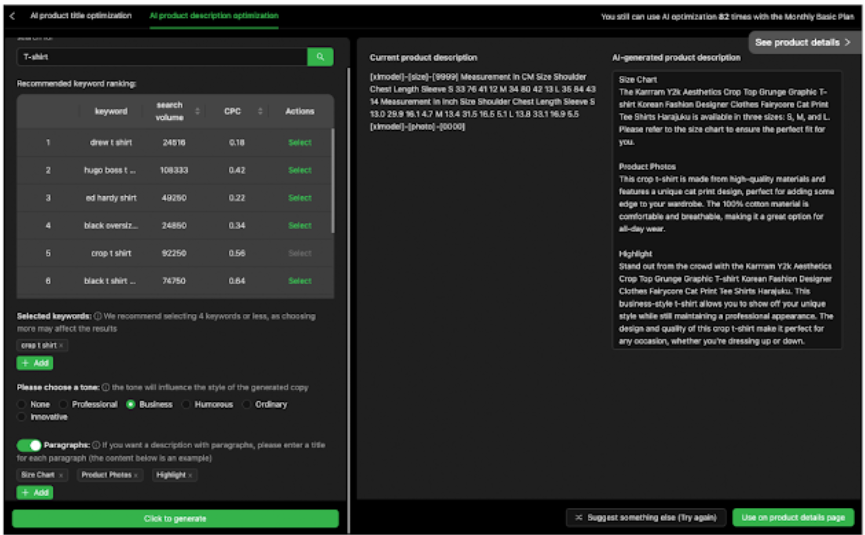This screenshot has width=865, height=535.
Task: Click Suggest something else (Try again)
Action: click(646, 517)
